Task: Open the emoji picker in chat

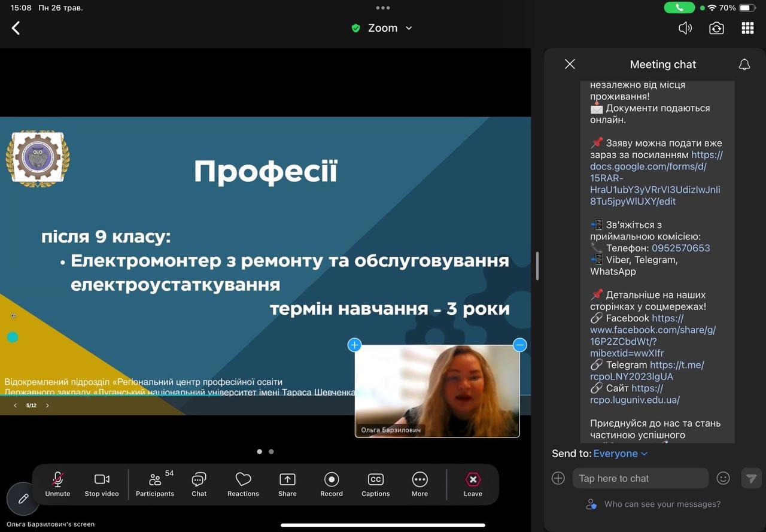Action: tap(724, 478)
